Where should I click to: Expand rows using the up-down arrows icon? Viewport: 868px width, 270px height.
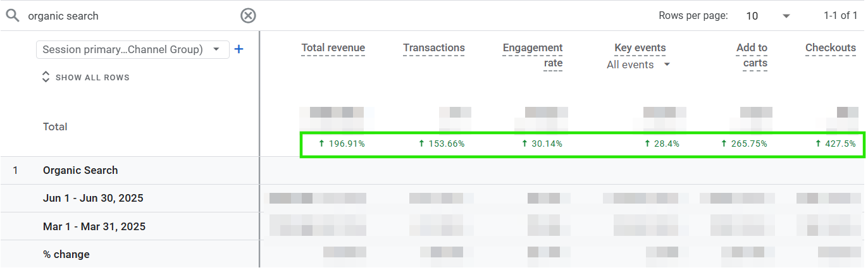pyautogui.click(x=46, y=77)
